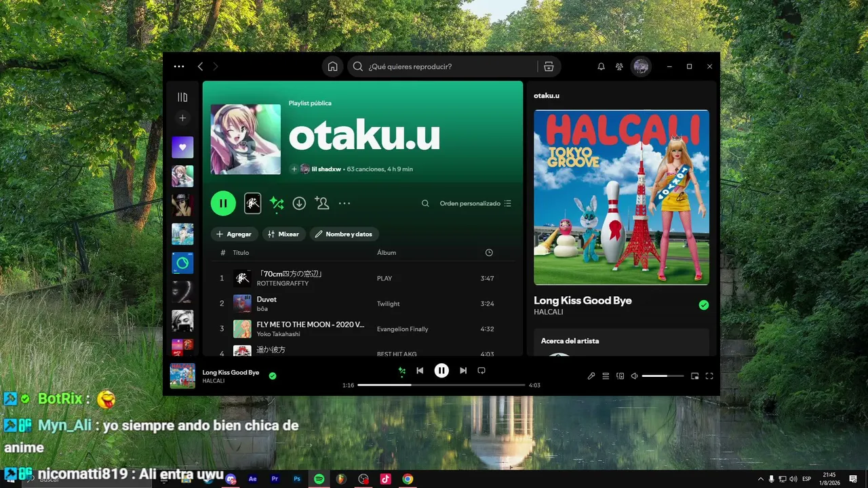
Task: Adjust the volume slider
Action: (663, 376)
